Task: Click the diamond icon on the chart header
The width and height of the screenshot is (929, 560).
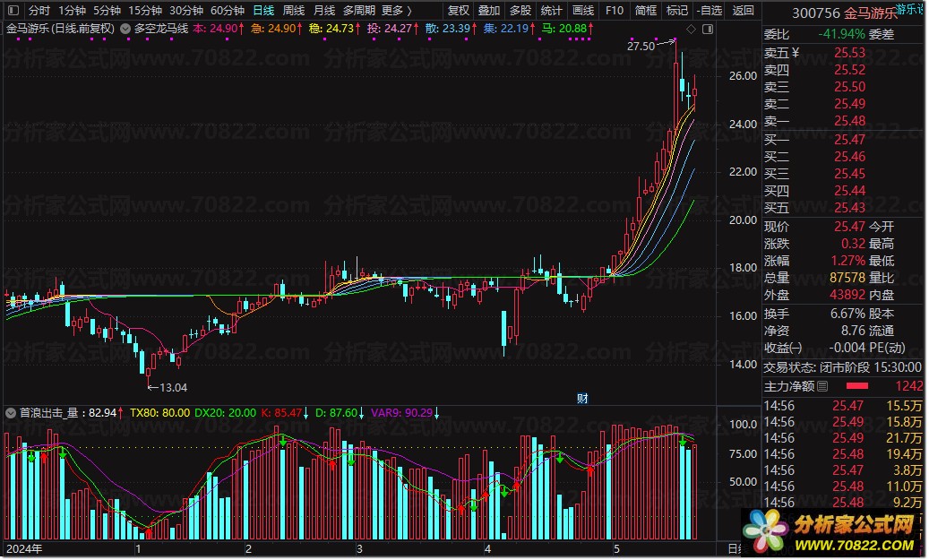Action: (691, 29)
